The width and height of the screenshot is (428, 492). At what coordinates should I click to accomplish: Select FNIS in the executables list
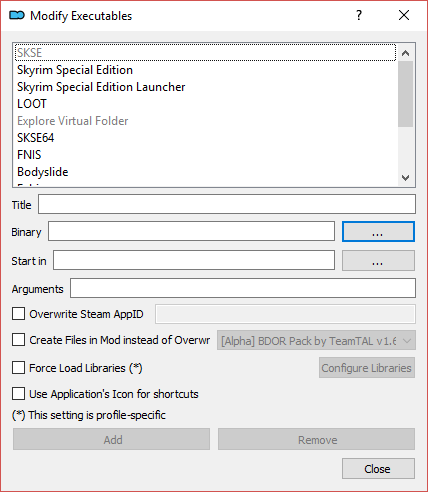click(205, 155)
